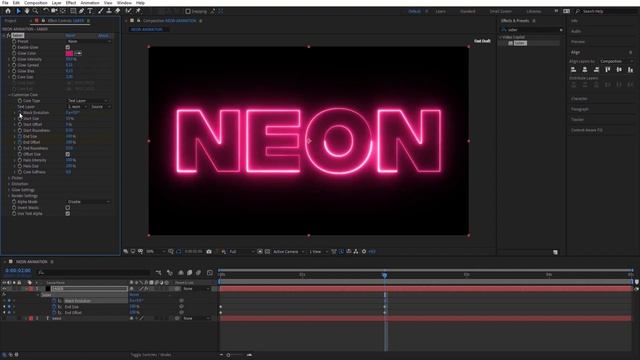This screenshot has width=640, height=360.
Task: Click Toggle Switches / Modes button
Action: (x=151, y=355)
